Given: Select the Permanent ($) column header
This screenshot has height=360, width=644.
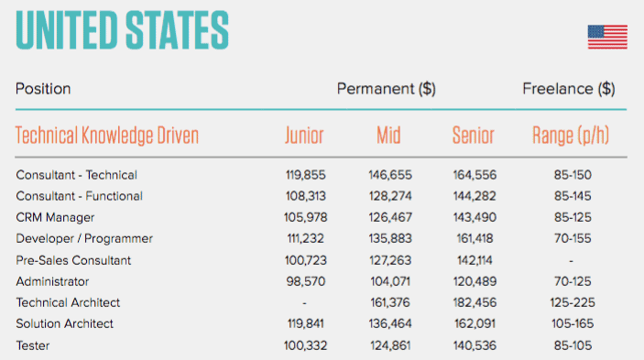Looking at the screenshot, I should click(386, 89).
